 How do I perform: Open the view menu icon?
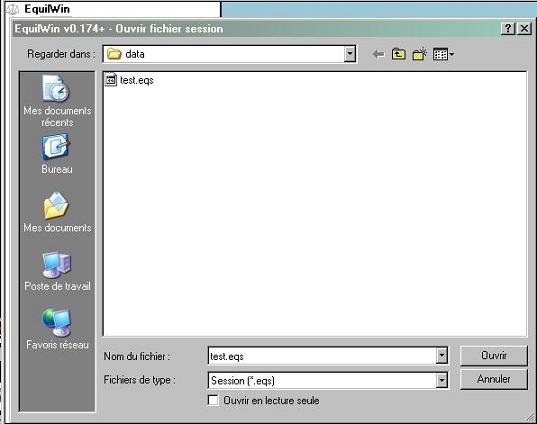coord(444,54)
